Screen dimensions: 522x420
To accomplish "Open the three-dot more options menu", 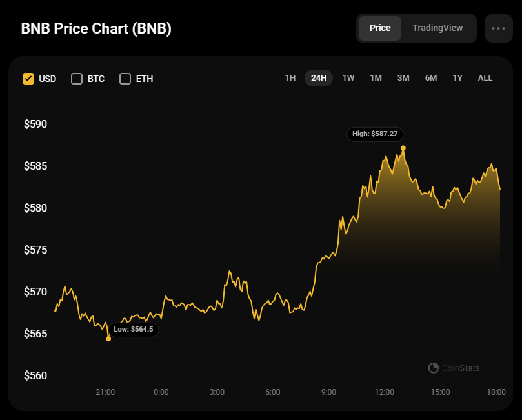I will pyautogui.click(x=498, y=28).
